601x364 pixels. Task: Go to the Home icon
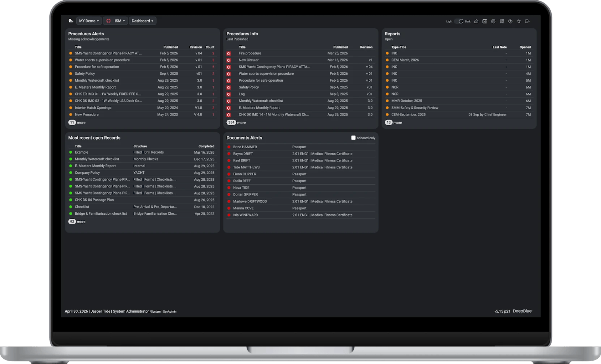476,21
